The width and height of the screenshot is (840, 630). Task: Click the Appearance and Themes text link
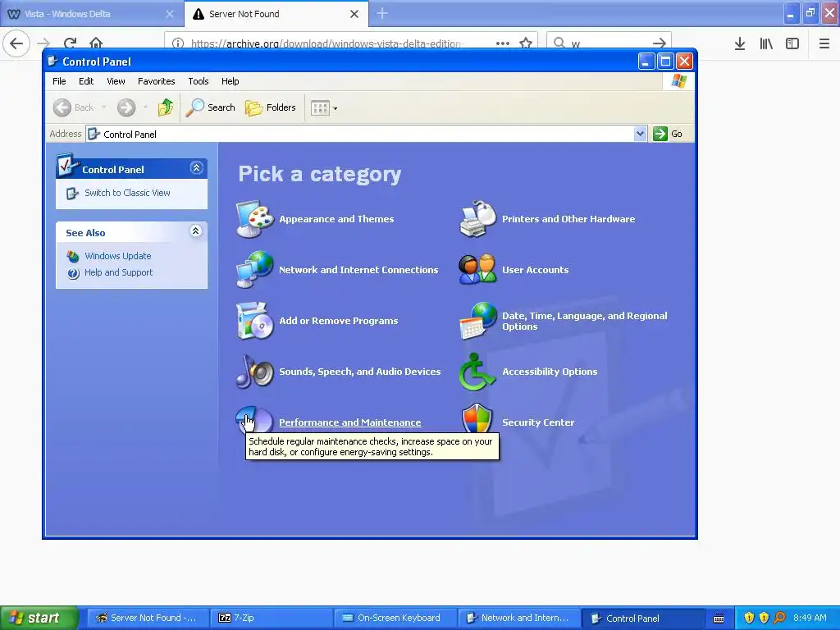coord(336,219)
